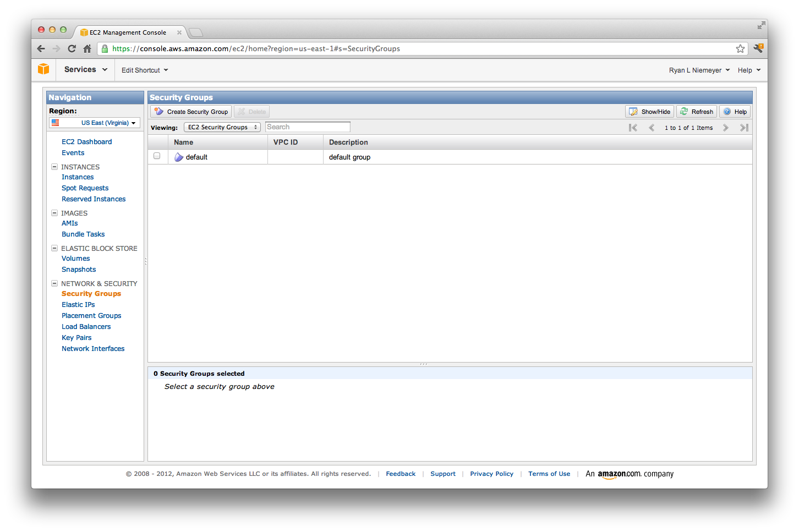Screen dimensions: 799x532
Task: Reload page with browser refresh icon
Action: coord(72,48)
